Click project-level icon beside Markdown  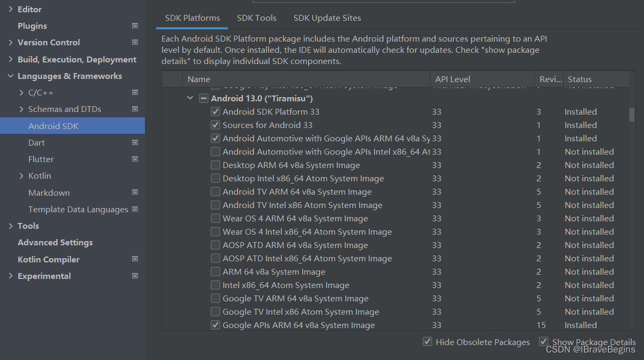pyautogui.click(x=135, y=193)
